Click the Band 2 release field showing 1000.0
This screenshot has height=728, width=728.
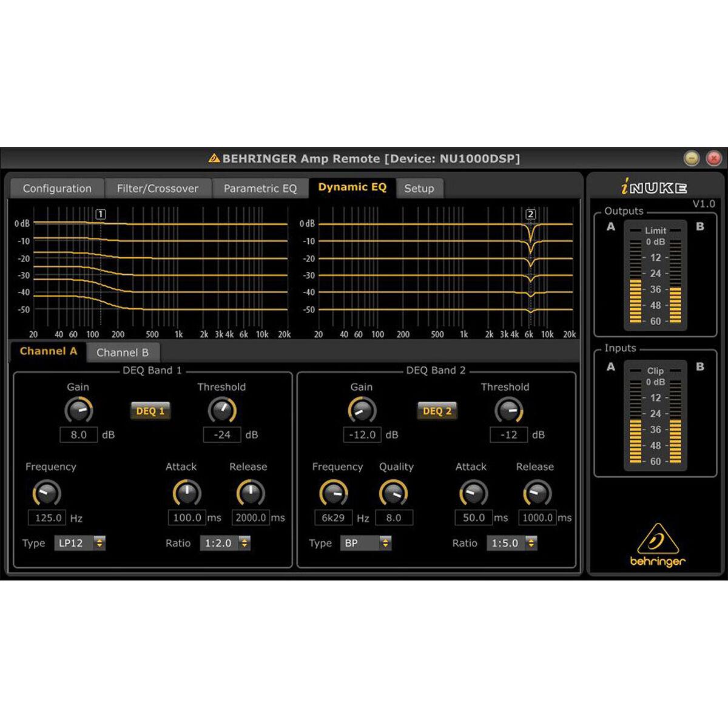(x=538, y=517)
